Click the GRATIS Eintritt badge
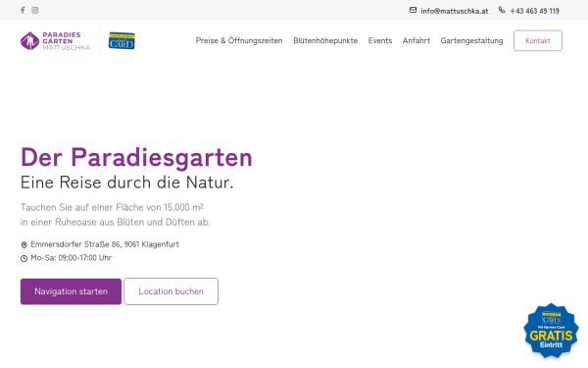The image size is (588, 368). pos(551,331)
